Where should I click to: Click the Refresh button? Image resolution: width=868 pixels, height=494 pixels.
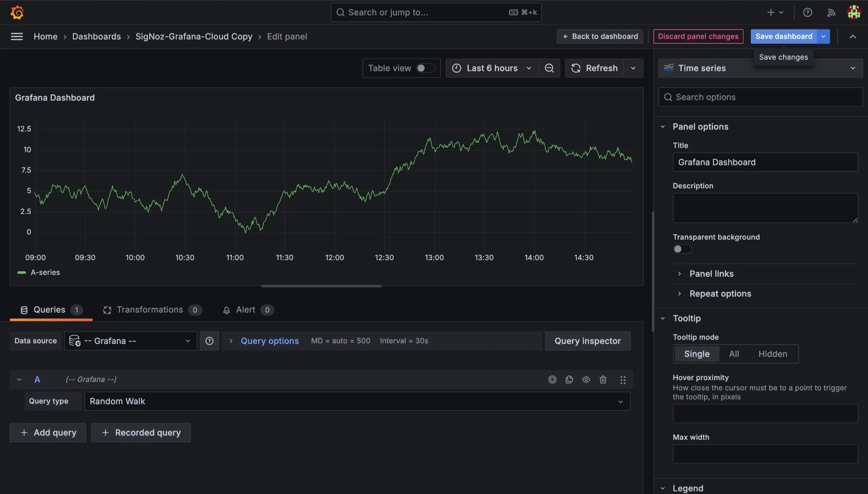tap(595, 68)
